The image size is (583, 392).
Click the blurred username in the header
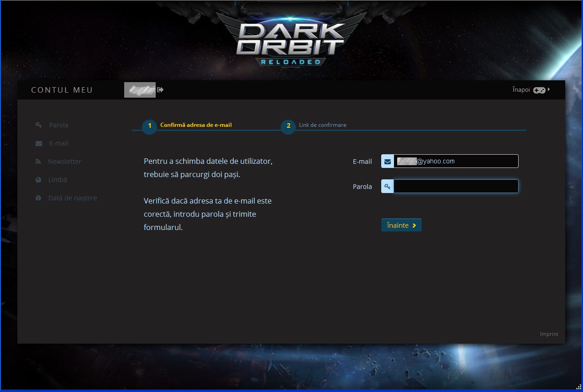click(140, 90)
